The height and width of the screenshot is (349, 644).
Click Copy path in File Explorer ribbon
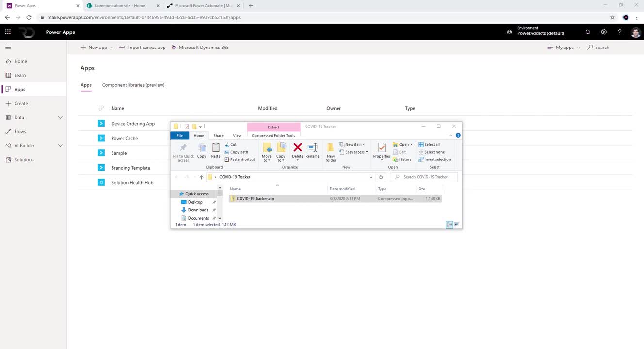click(x=236, y=152)
